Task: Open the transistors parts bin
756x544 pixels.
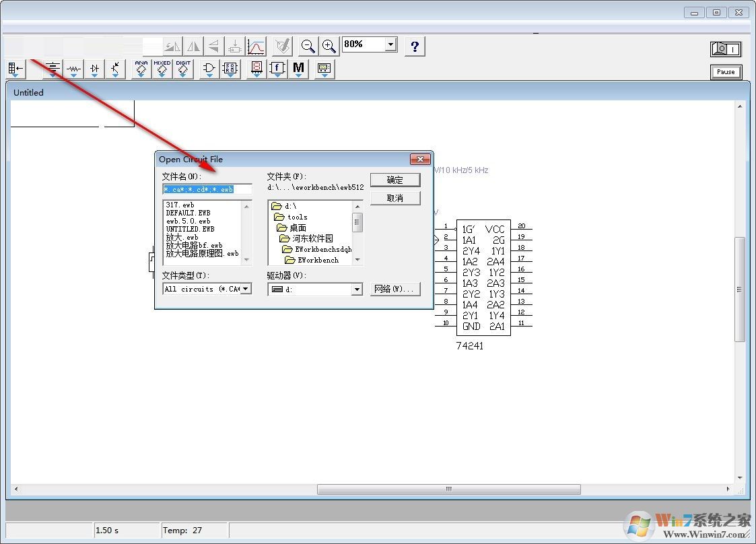Action: pyautogui.click(x=115, y=69)
